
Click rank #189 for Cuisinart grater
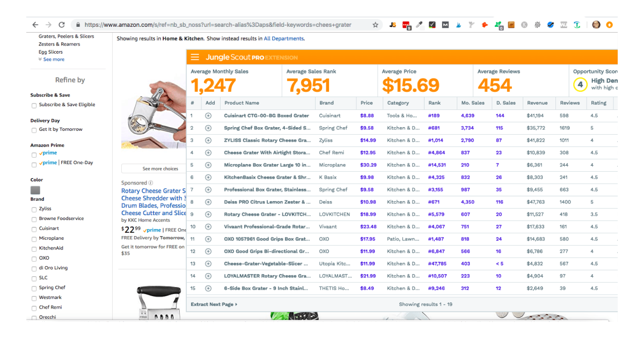tap(434, 115)
